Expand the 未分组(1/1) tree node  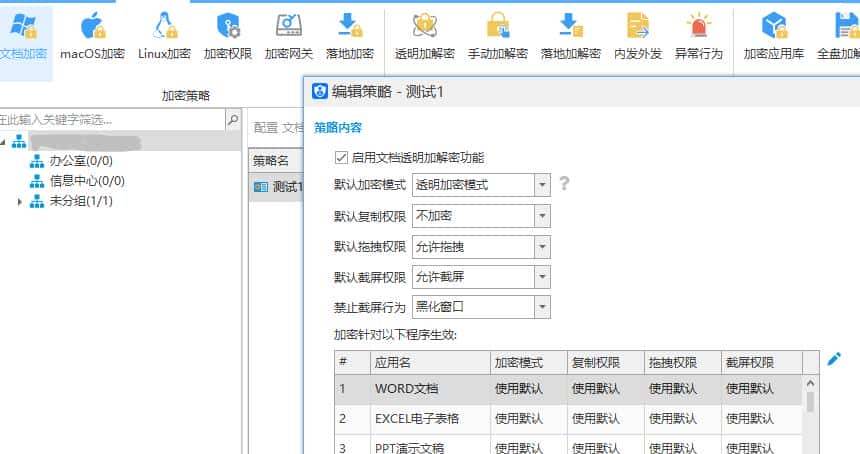tap(20, 202)
